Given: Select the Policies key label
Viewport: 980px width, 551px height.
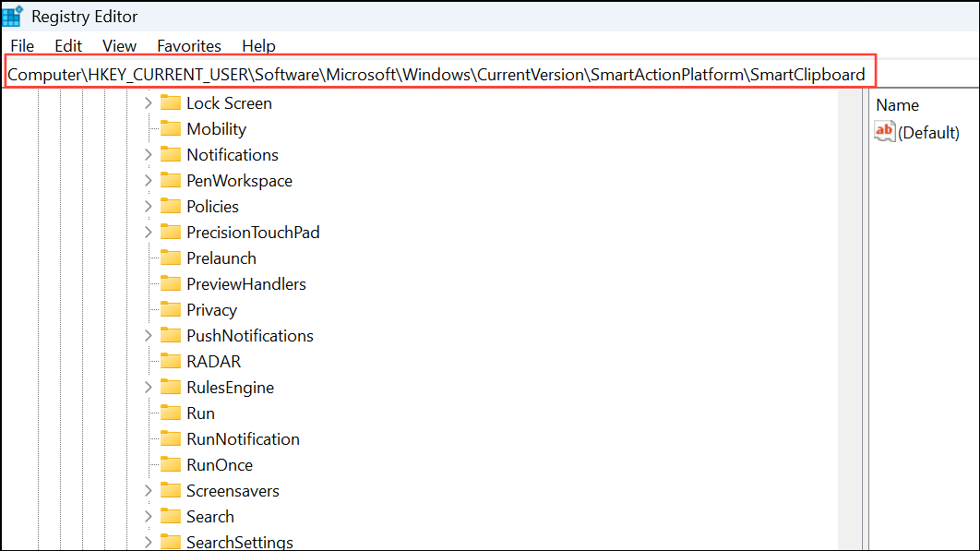Looking at the screenshot, I should coord(212,207).
